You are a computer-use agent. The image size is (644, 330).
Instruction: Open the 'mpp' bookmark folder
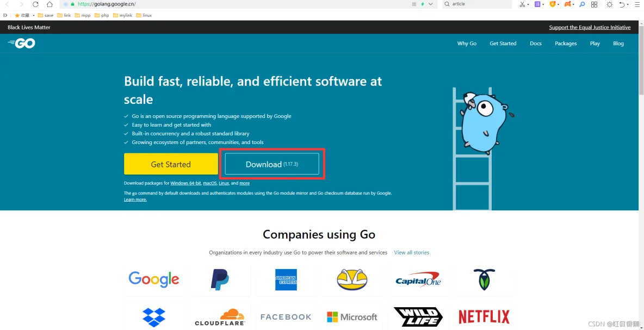tap(83, 15)
